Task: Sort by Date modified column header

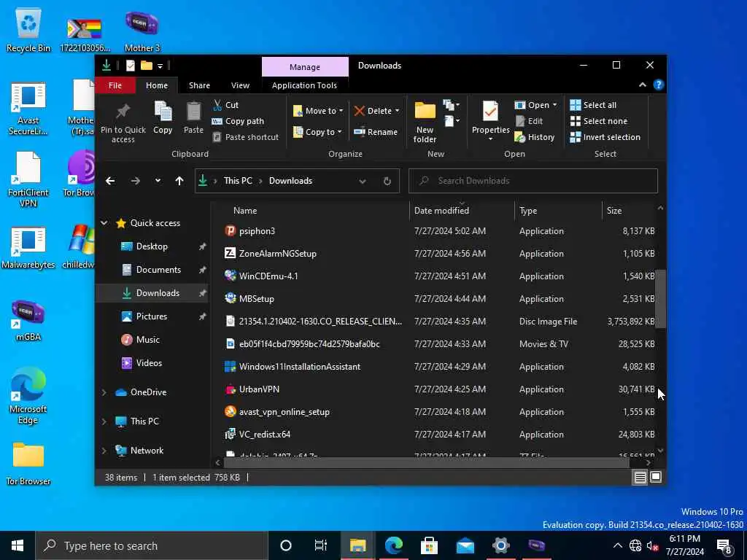Action: point(462,211)
